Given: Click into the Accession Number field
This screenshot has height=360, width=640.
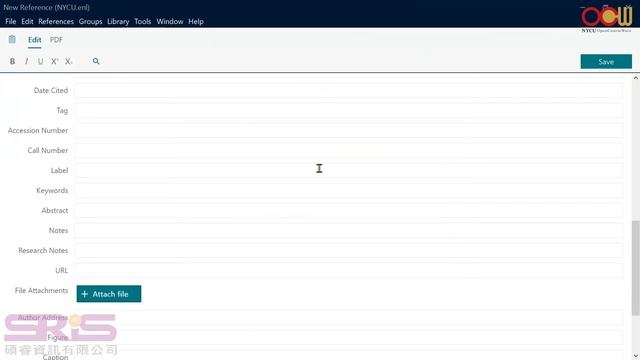Looking at the screenshot, I should [x=349, y=131].
